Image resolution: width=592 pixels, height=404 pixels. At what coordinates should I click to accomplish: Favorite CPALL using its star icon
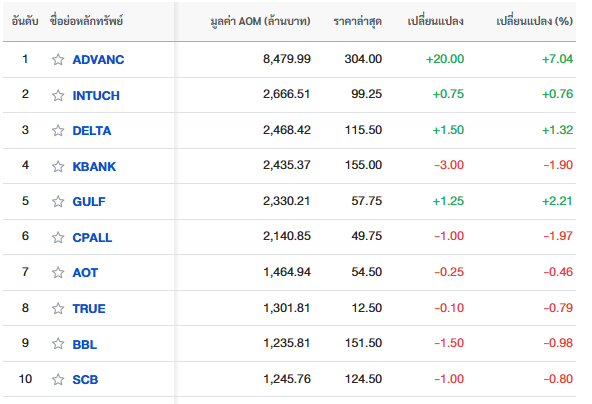pos(58,237)
